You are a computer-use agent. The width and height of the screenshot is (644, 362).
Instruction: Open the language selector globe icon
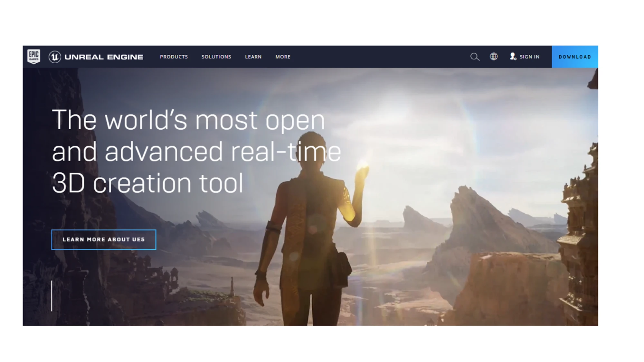click(494, 57)
